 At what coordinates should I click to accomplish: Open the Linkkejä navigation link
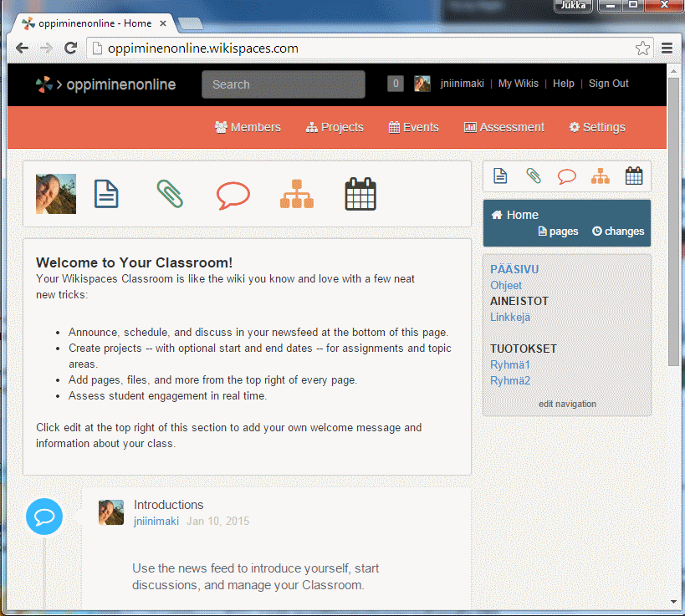coord(510,317)
